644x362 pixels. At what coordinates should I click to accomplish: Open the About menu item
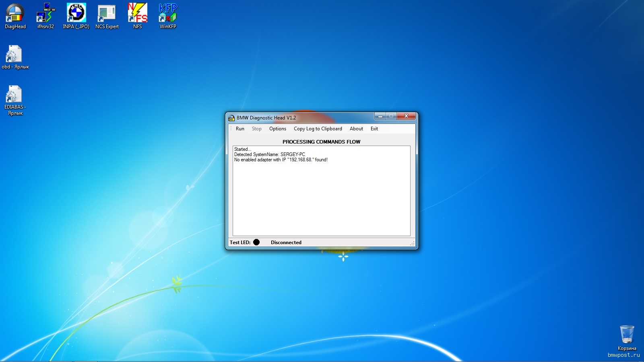(356, 129)
